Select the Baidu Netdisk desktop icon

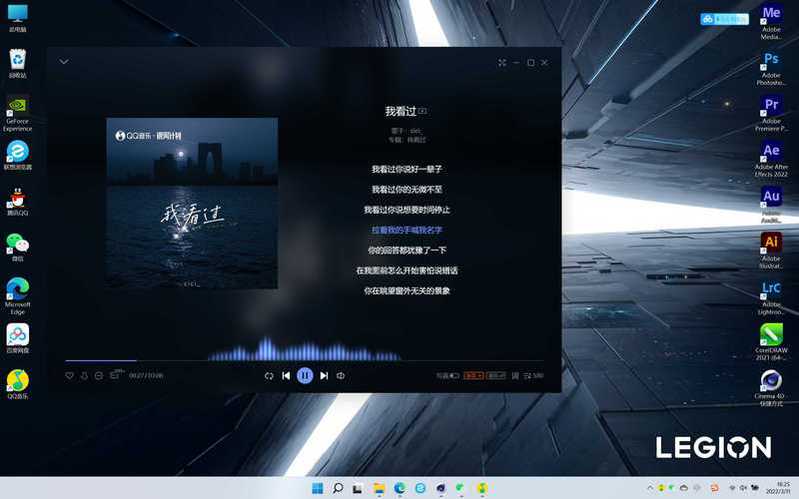point(17,339)
